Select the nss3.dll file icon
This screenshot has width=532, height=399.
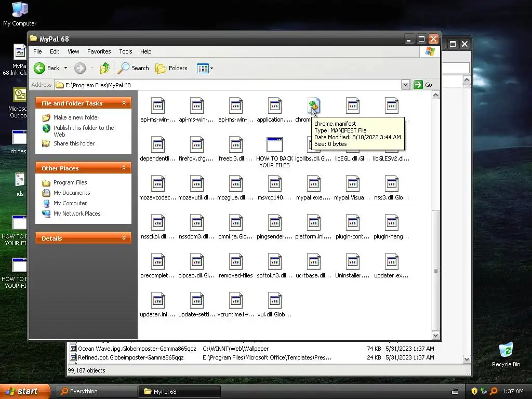[x=392, y=183]
